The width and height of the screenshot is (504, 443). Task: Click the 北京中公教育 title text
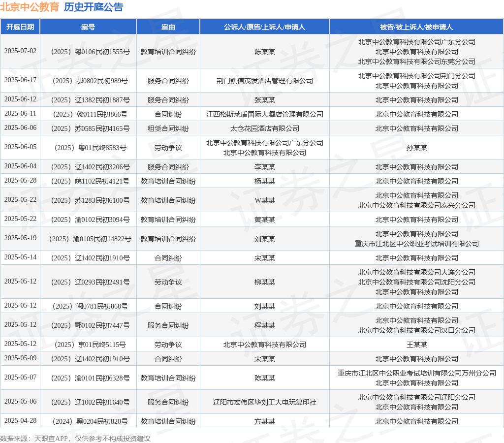30,7
